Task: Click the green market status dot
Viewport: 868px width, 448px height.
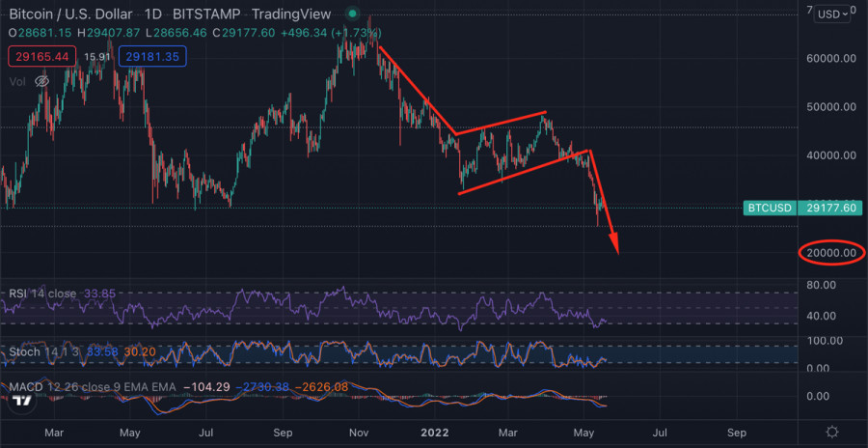Action: pos(351,14)
